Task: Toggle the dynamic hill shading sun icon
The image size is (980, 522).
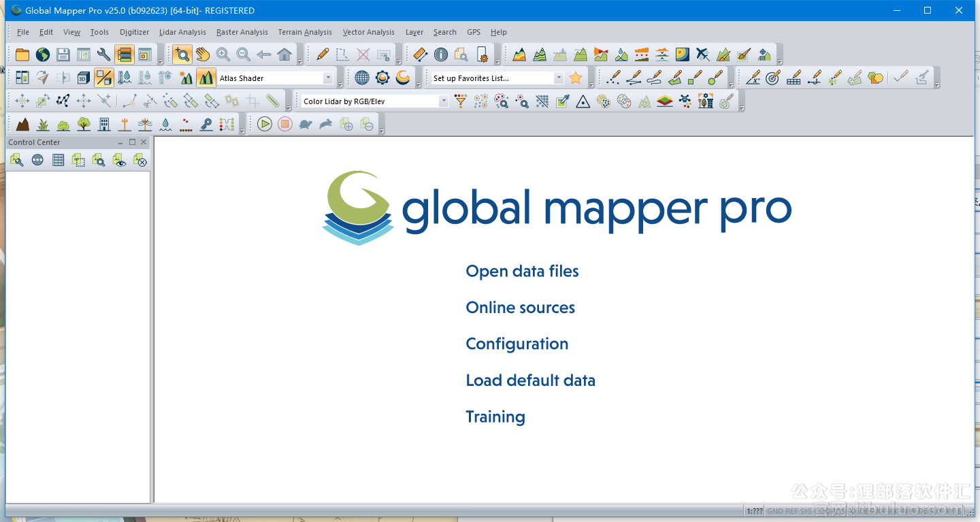Action: (x=186, y=78)
